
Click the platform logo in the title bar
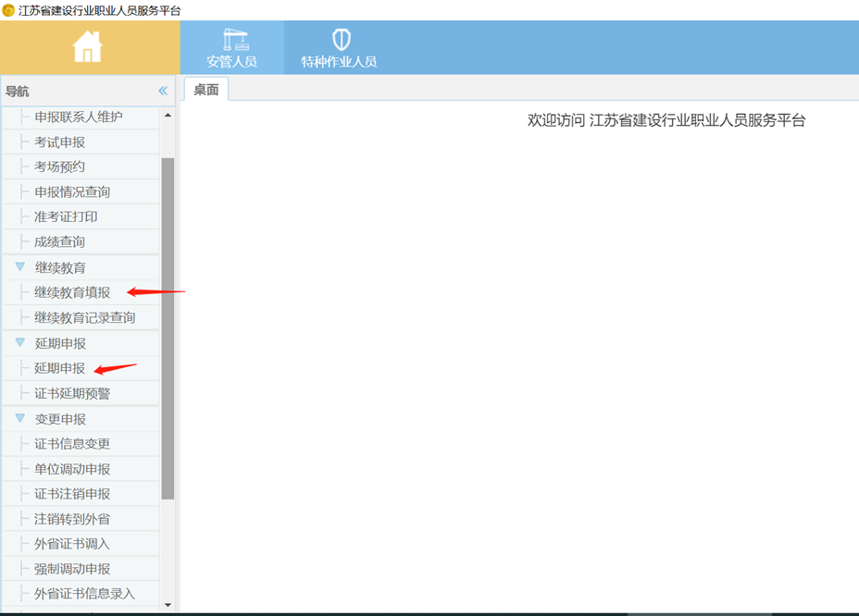(x=8, y=10)
